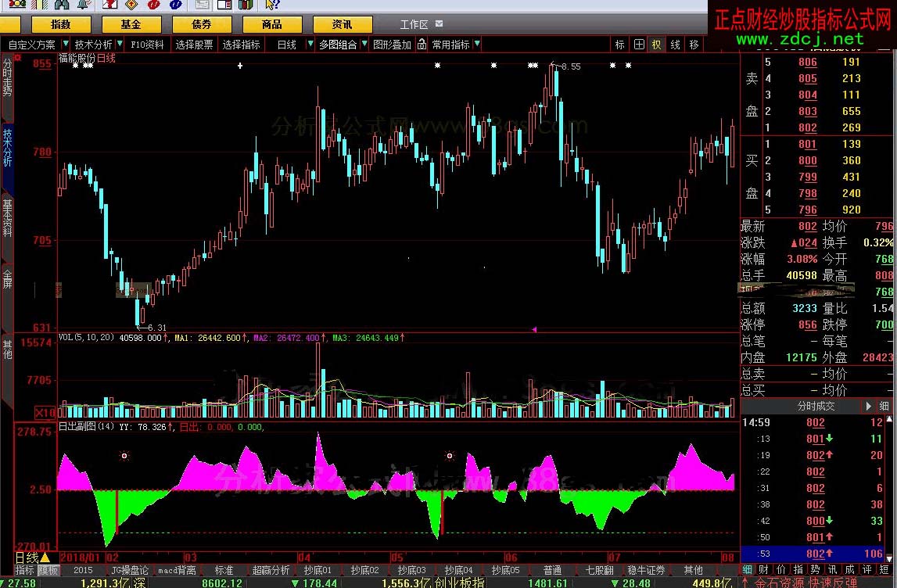Select the 线 drawing line tool

coord(675,45)
